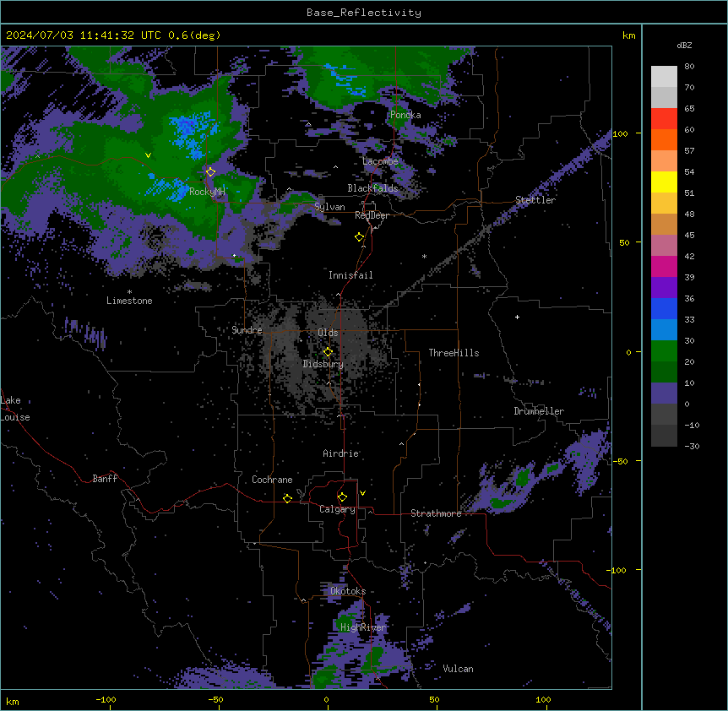Click the Strathmore label
This screenshot has height=711, width=728.
(x=436, y=513)
